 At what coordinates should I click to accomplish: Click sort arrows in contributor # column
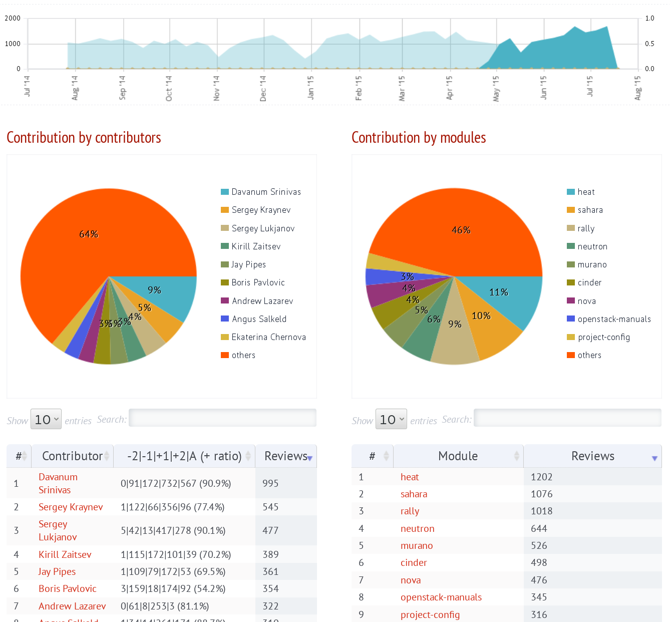24,456
